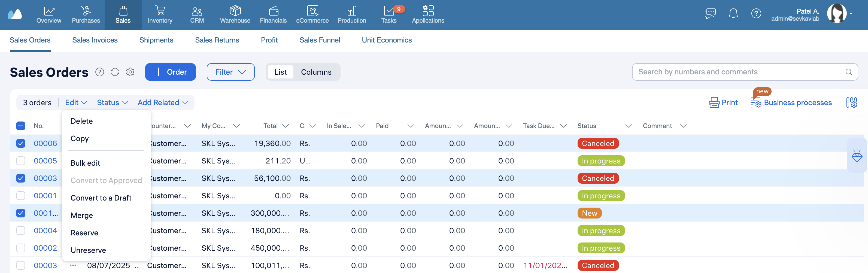The image size is (868, 273).
Task: Print the selected orders
Action: pos(723,102)
